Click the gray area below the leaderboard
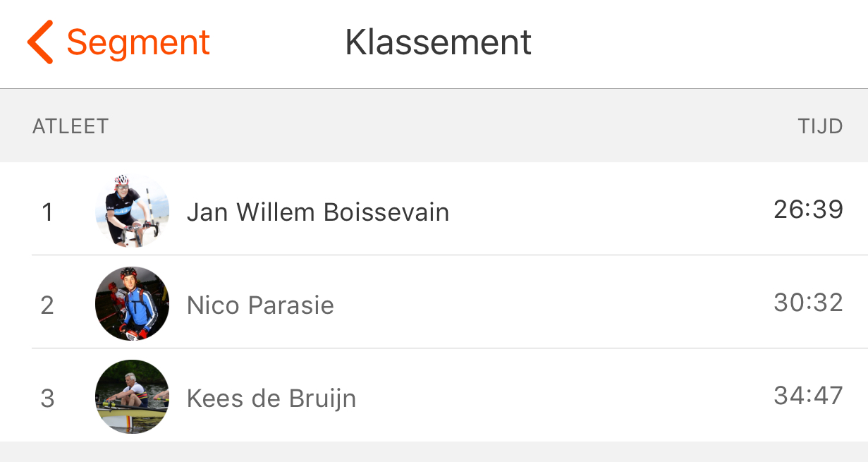 pyautogui.click(x=434, y=452)
